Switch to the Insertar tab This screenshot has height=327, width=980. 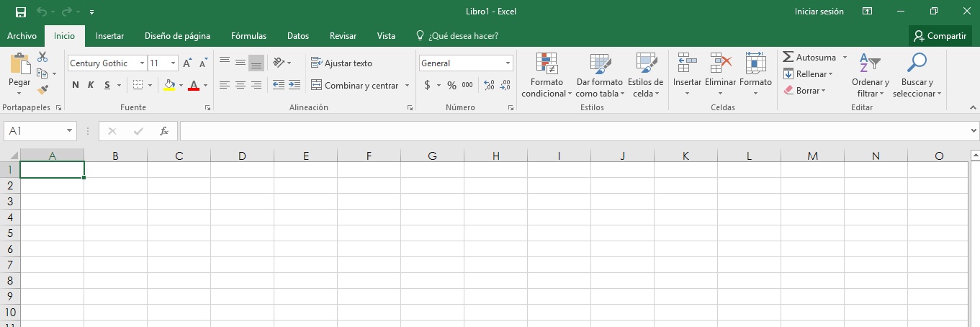(109, 36)
